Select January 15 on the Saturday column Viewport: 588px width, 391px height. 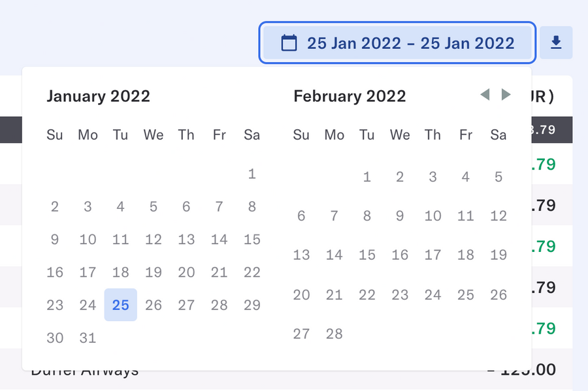tap(252, 240)
